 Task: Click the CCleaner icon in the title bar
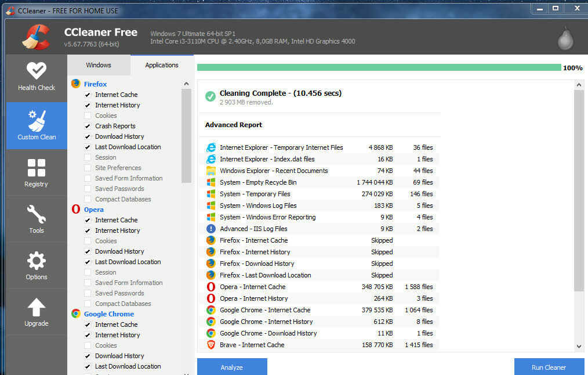(x=10, y=10)
